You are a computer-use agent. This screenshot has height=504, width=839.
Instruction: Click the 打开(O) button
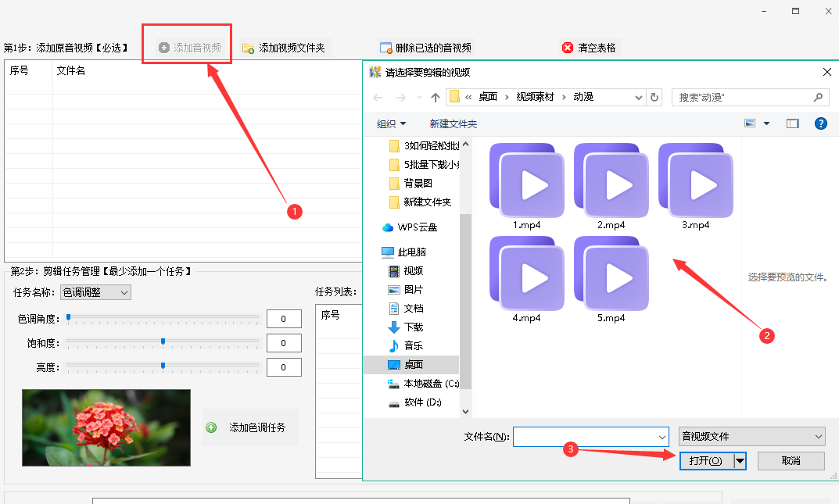pos(706,461)
